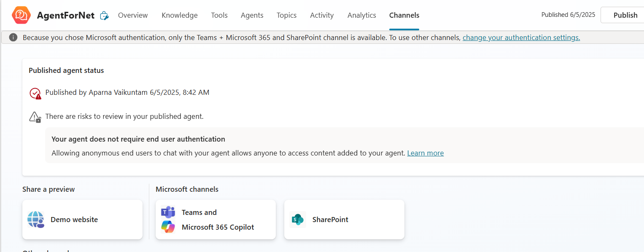Select the Topics tab

point(287,15)
